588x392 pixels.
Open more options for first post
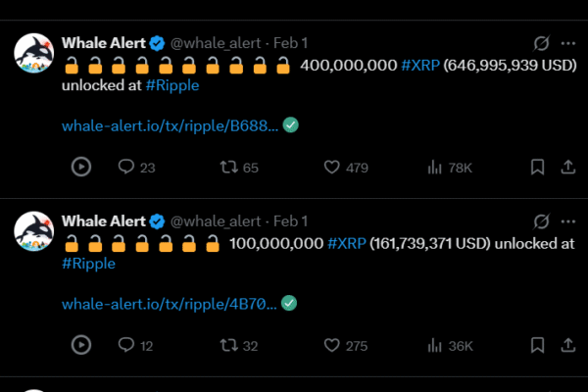[568, 43]
